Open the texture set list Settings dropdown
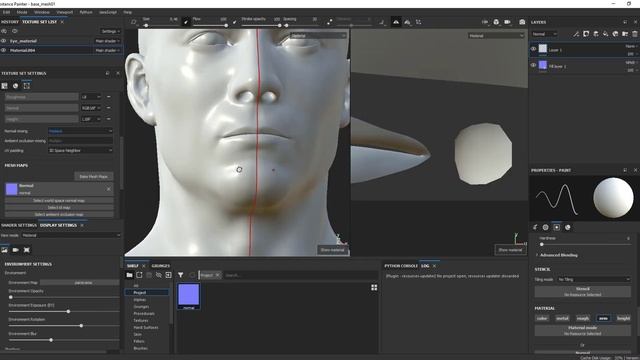Image resolution: width=640 pixels, height=360 pixels. [110, 31]
